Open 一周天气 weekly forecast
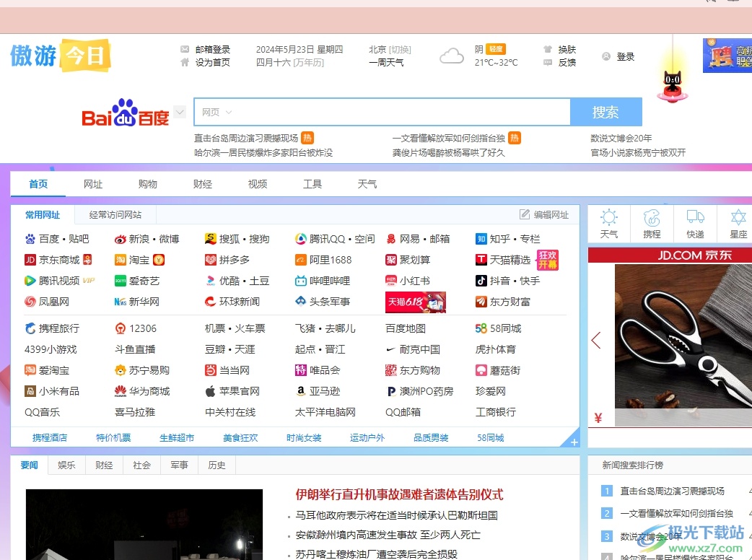This screenshot has width=752, height=560. pyautogui.click(x=386, y=62)
